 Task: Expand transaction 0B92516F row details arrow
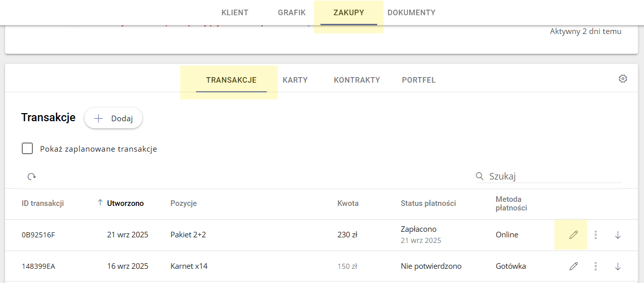click(x=618, y=235)
